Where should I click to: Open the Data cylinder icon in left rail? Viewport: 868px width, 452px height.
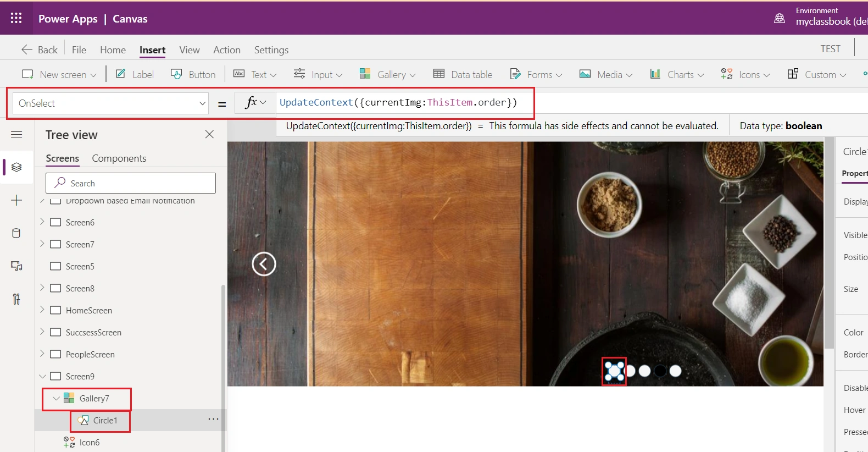point(16,233)
